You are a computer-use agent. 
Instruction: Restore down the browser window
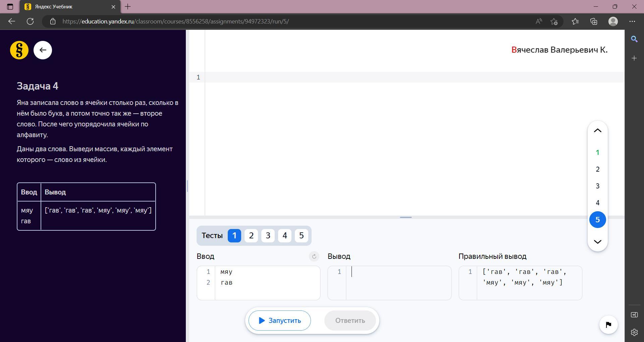pyautogui.click(x=615, y=7)
